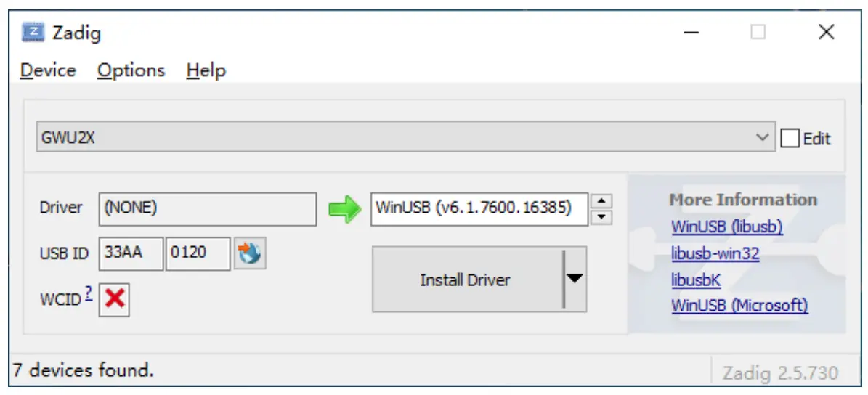Enable the Edit checkbox

click(x=790, y=138)
